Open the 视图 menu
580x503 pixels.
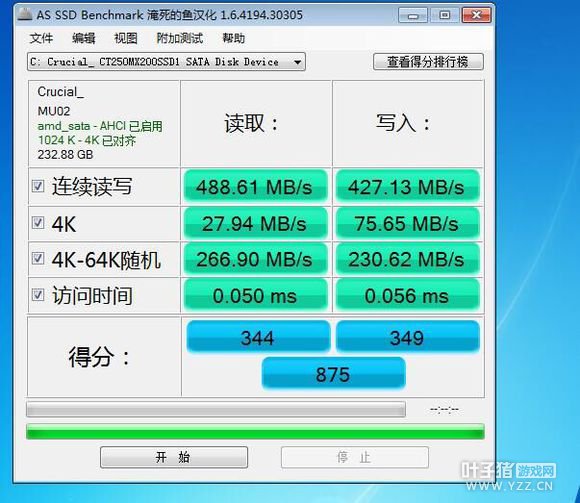click(126, 38)
